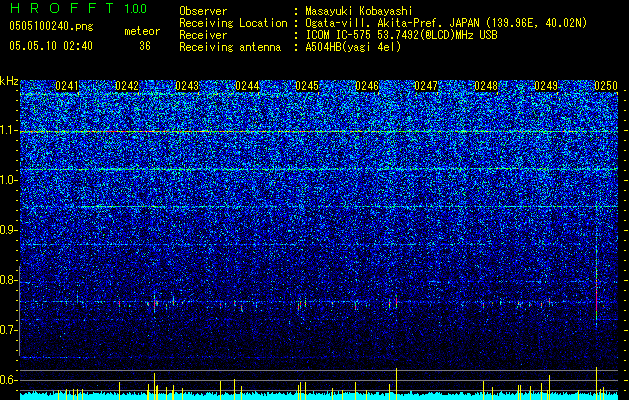The image size is (629, 400).
Task: Click the 0246 time marker
Action: [x=367, y=86]
